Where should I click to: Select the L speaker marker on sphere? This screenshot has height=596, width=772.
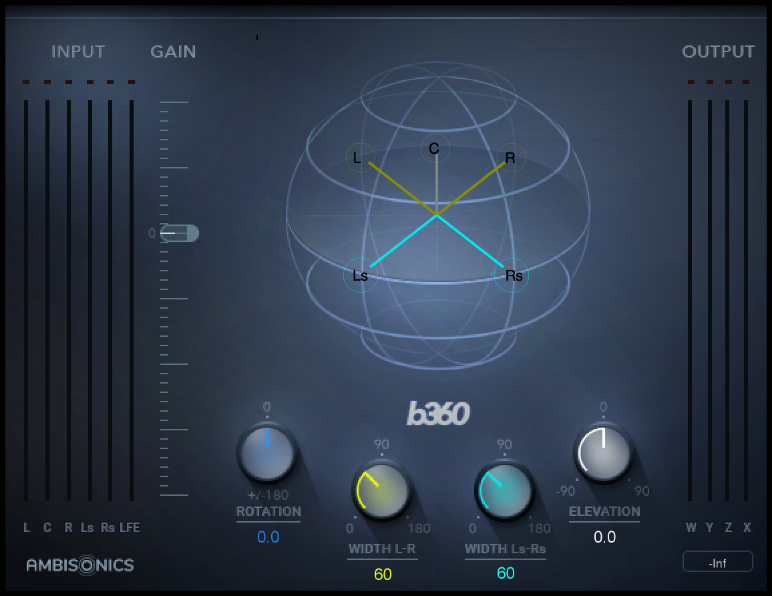[360, 157]
